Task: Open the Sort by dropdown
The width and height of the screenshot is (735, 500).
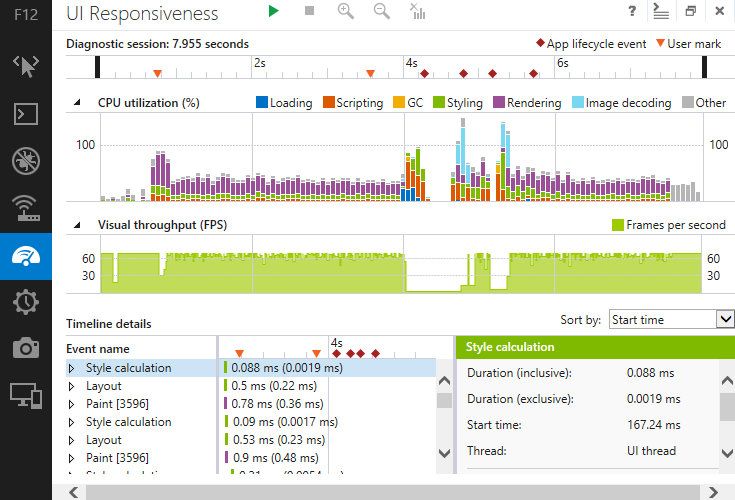Action: [x=671, y=319]
